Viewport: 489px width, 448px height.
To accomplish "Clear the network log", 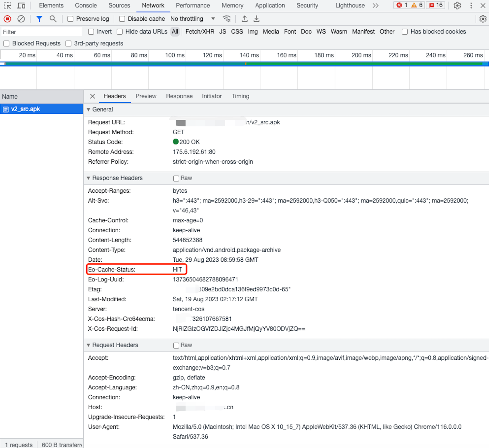I will click(21, 19).
